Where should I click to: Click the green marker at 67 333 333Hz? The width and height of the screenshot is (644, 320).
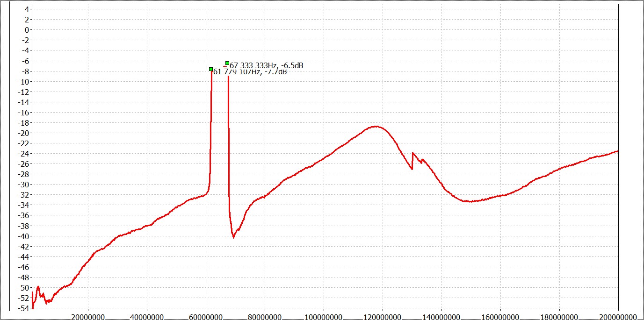point(227,63)
